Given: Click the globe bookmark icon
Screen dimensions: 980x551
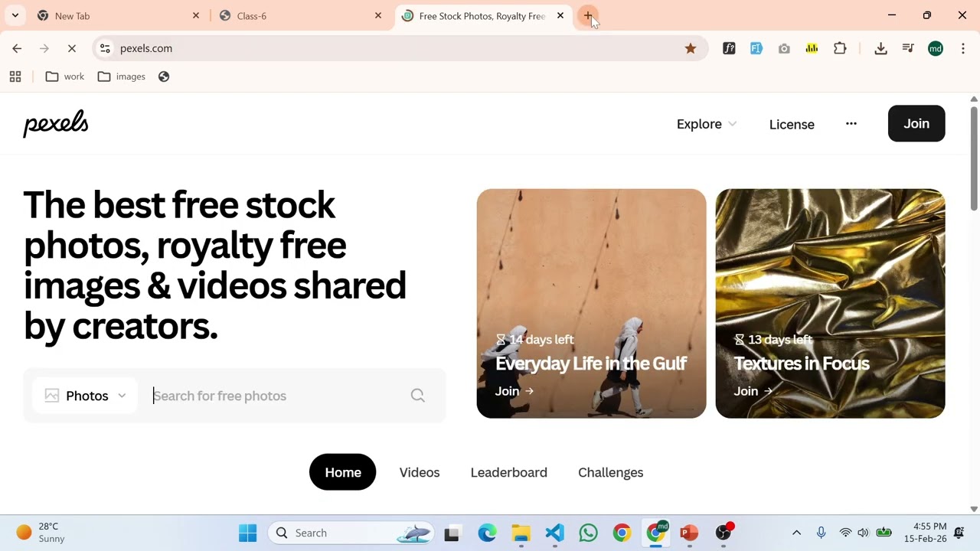Looking at the screenshot, I should point(164,77).
